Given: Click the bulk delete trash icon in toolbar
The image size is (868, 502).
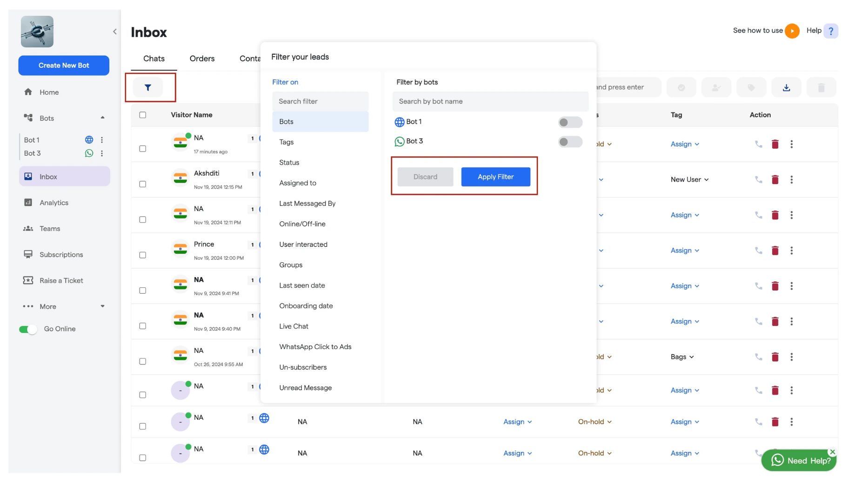Looking at the screenshot, I should (x=821, y=87).
